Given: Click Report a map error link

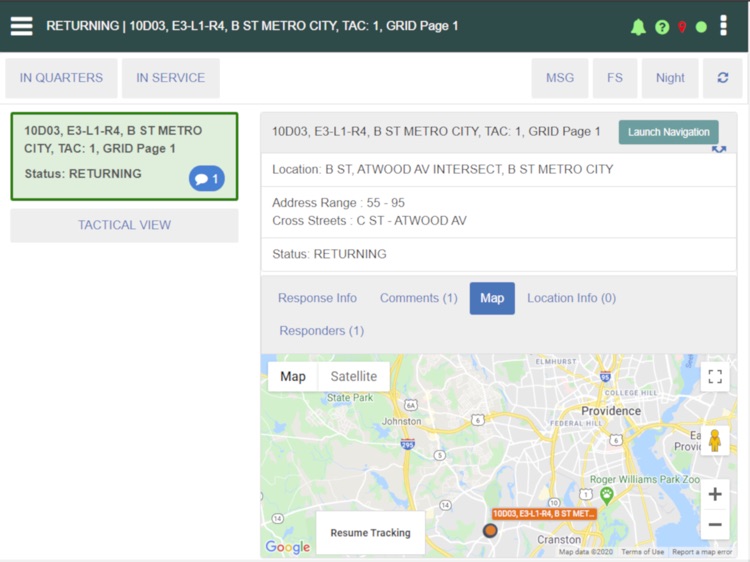Looking at the screenshot, I should (702, 551).
